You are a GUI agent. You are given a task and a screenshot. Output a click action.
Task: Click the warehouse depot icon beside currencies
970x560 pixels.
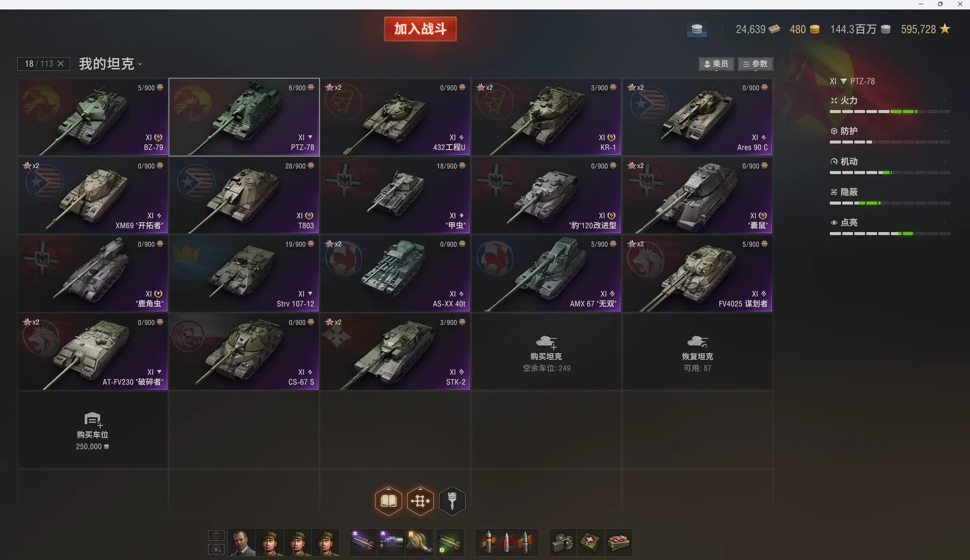click(697, 29)
